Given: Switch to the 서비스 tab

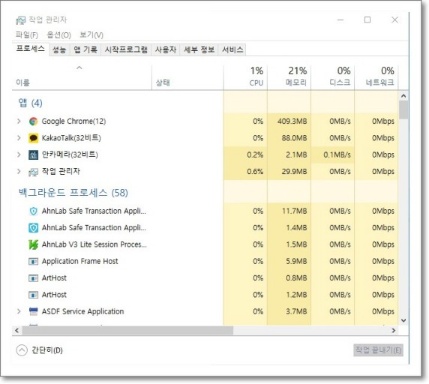Looking at the screenshot, I should coord(232,50).
